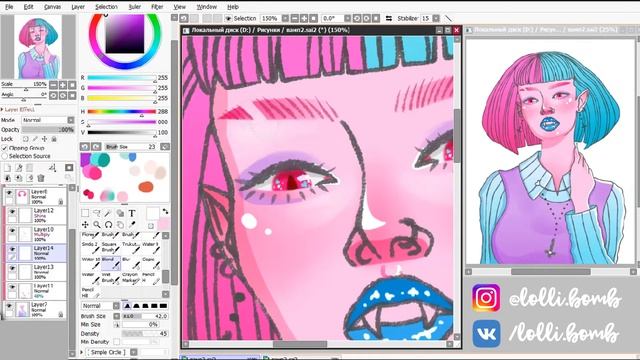Select the Selection Source radio button
This screenshot has width=640, height=360.
pyautogui.click(x=5, y=156)
